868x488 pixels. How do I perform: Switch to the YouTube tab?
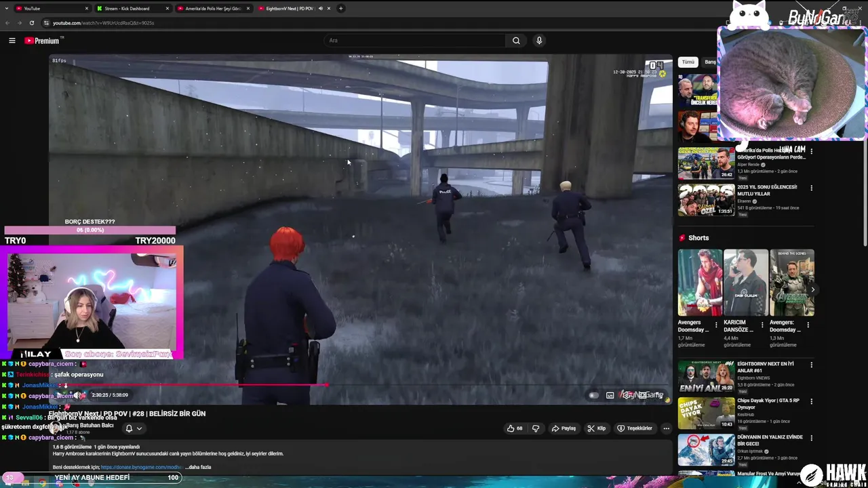(x=53, y=8)
